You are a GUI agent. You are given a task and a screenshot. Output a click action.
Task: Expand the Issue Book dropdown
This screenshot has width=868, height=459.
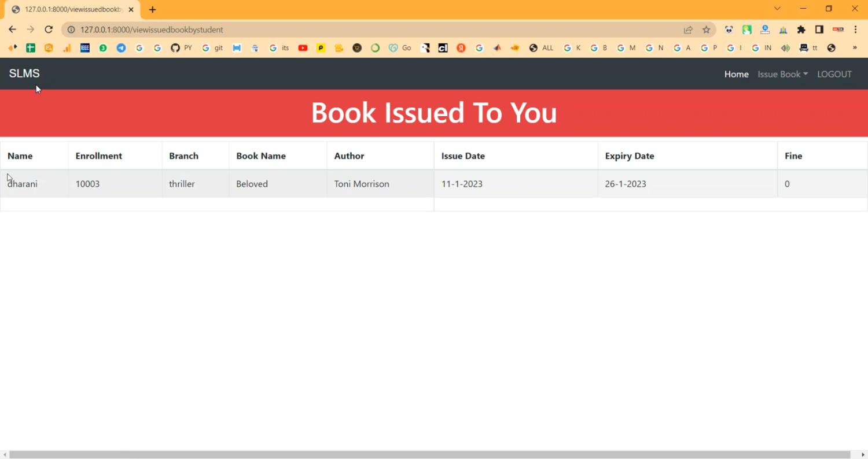coord(782,74)
